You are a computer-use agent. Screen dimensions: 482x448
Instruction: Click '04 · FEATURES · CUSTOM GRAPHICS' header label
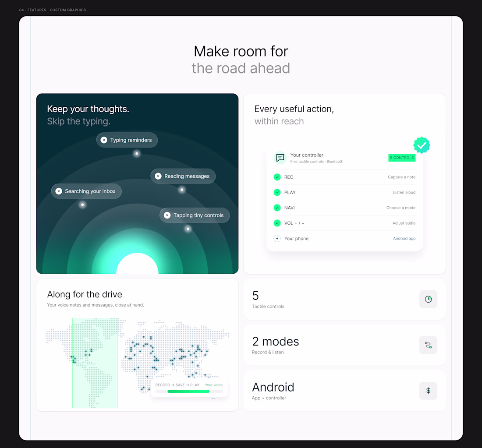[53, 10]
